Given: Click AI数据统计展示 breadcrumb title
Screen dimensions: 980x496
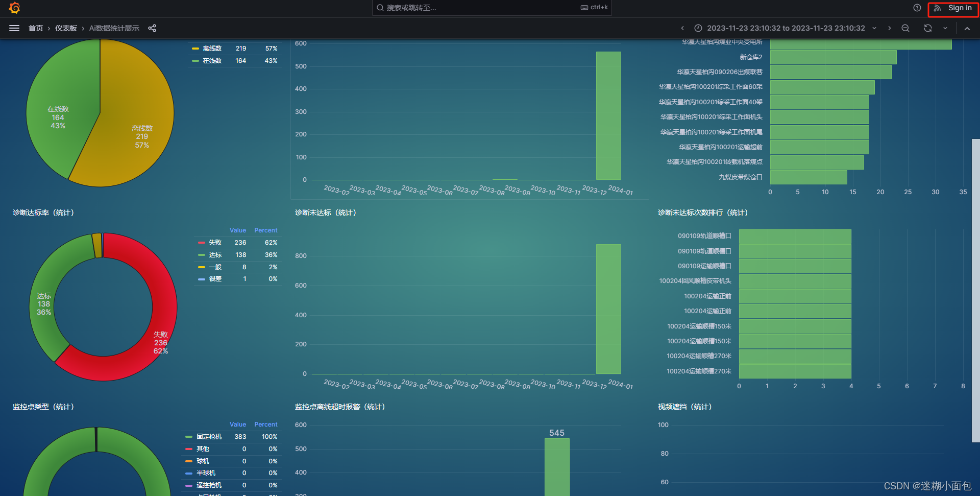Looking at the screenshot, I should (114, 28).
